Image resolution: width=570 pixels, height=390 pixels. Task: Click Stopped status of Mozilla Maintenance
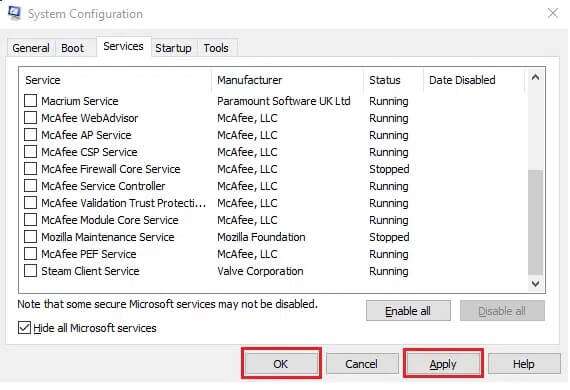point(389,237)
